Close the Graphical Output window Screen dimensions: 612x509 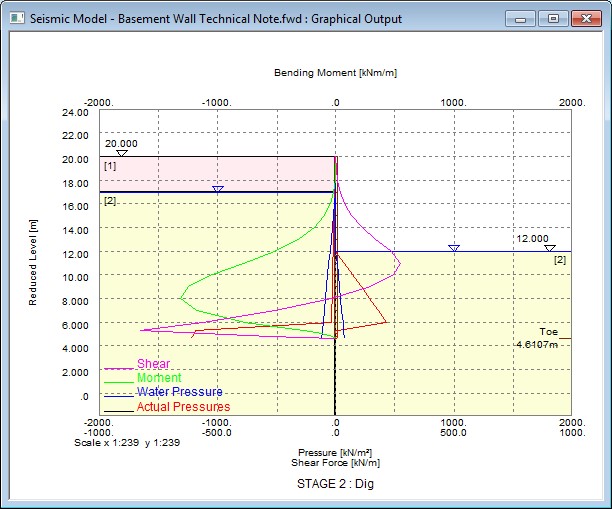[586, 18]
